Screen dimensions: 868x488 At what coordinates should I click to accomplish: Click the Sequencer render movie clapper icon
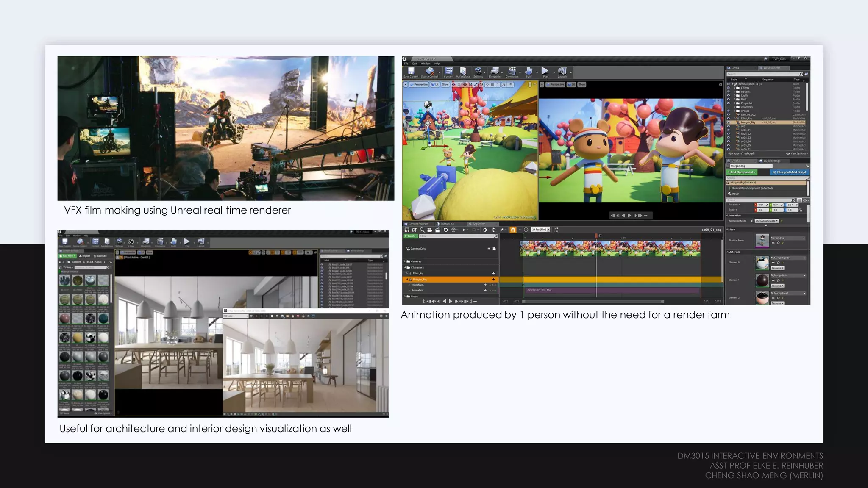coord(437,230)
